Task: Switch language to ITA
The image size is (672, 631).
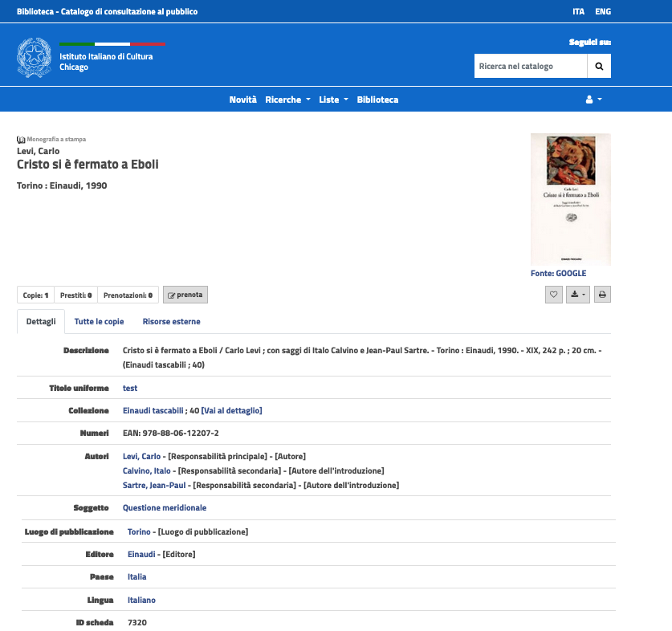Action: (578, 12)
